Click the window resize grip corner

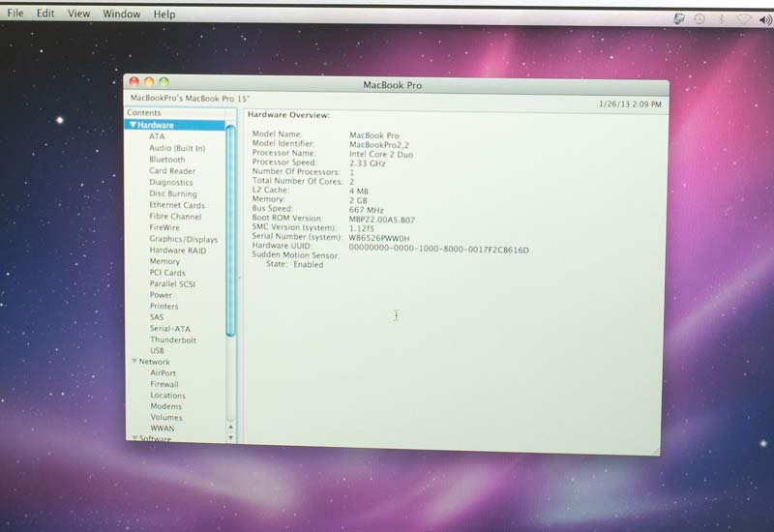[655, 451]
